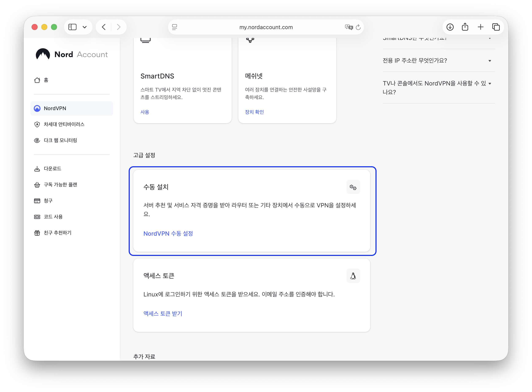Click the Nord Account logo
Viewport: 532px width, 392px height.
pos(72,54)
